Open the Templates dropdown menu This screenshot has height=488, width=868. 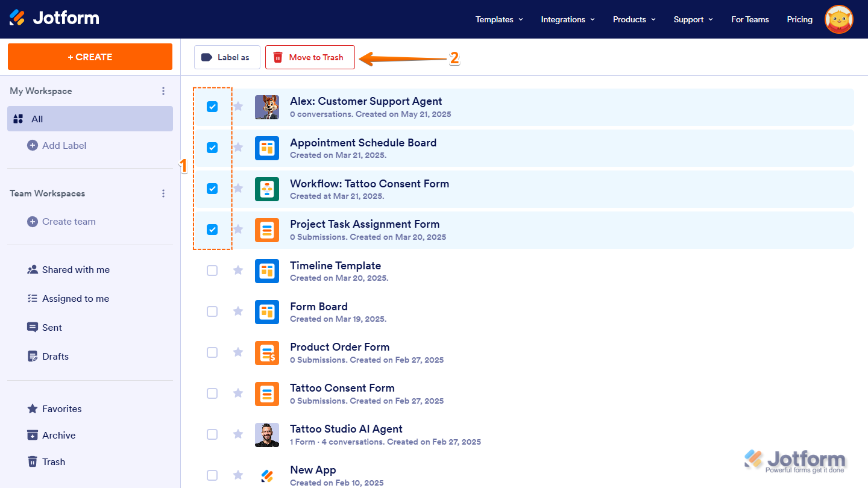(x=498, y=19)
